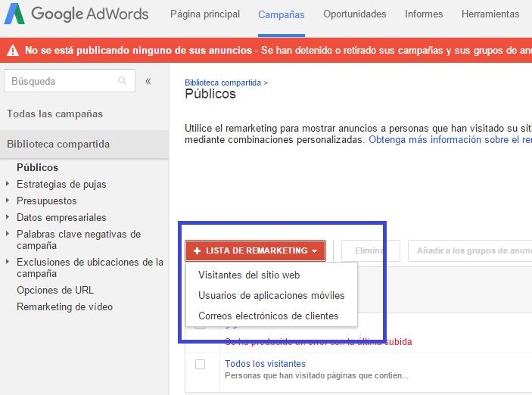Expand the Datos empresariales arrow

[x=8, y=217]
